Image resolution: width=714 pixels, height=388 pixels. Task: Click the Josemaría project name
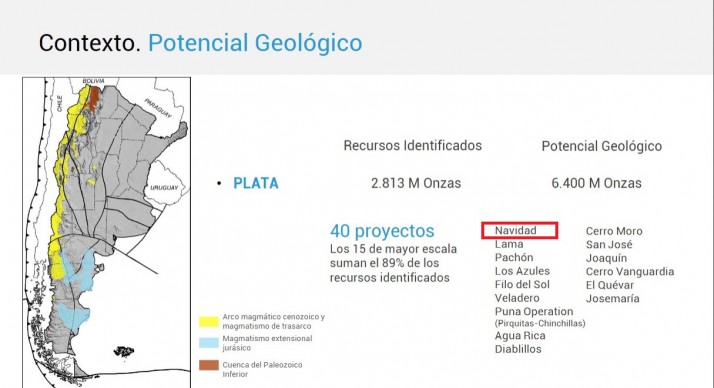click(x=612, y=299)
